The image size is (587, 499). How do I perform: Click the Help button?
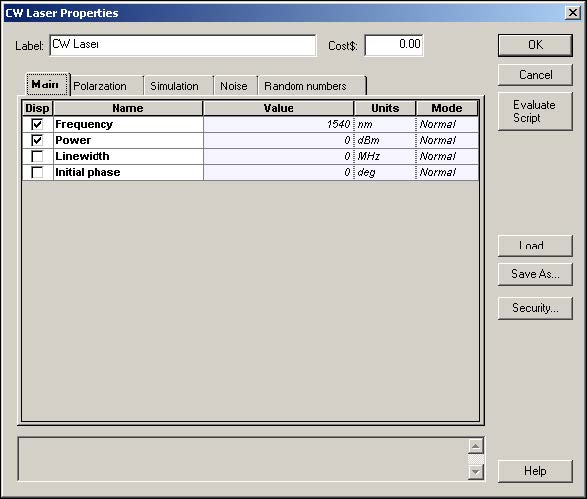click(x=535, y=471)
